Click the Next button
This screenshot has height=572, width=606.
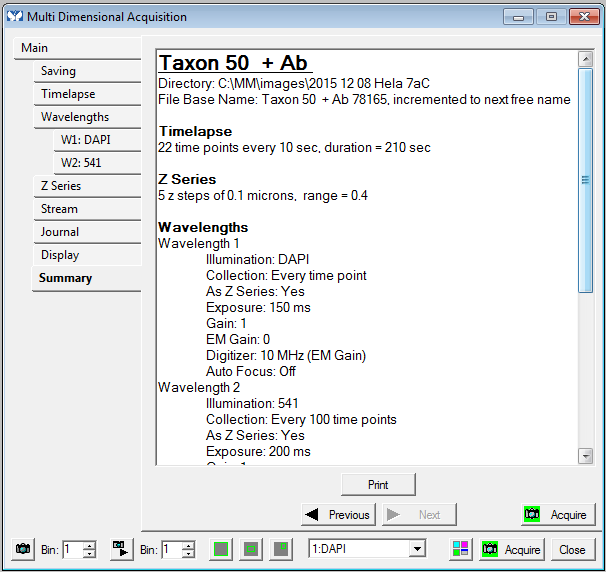click(419, 514)
